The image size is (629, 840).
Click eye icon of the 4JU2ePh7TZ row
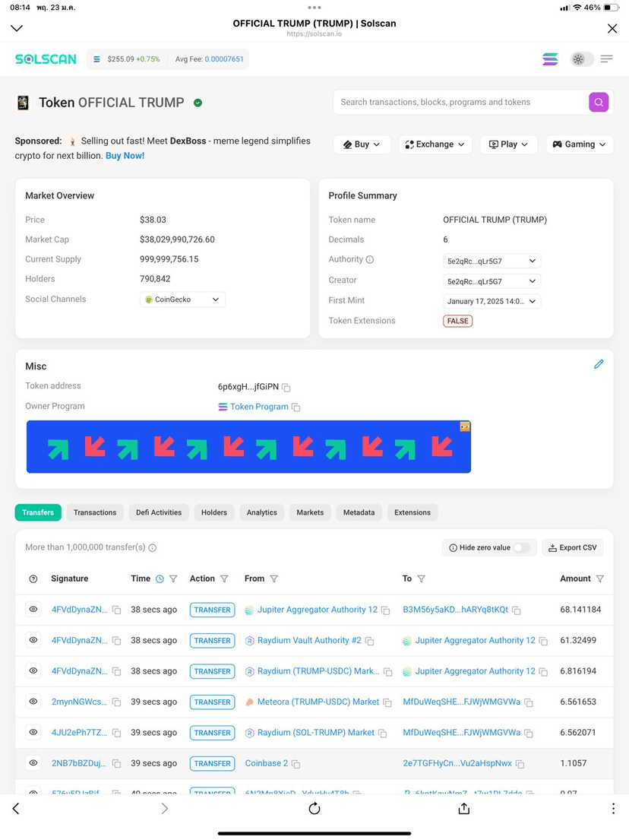pyautogui.click(x=33, y=732)
